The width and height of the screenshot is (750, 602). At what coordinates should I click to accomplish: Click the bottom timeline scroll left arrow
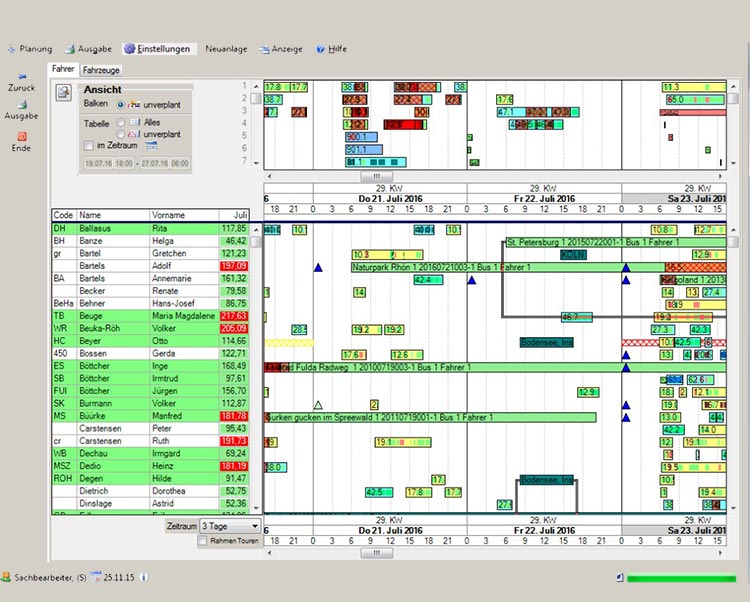coord(269,553)
